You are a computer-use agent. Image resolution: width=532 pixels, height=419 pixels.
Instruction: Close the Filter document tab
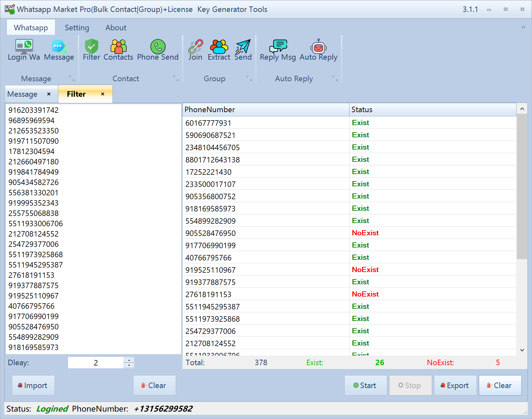[x=103, y=94]
